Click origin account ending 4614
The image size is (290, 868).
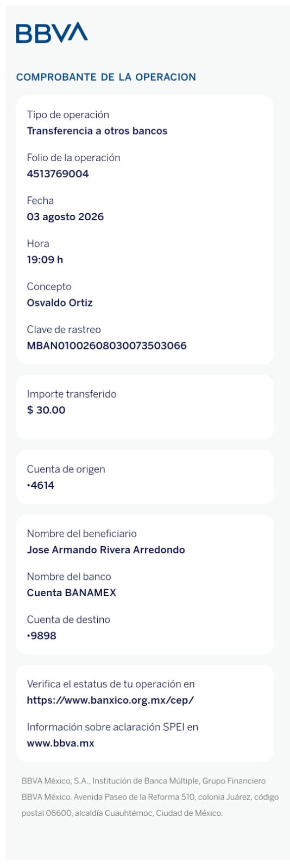tap(41, 486)
